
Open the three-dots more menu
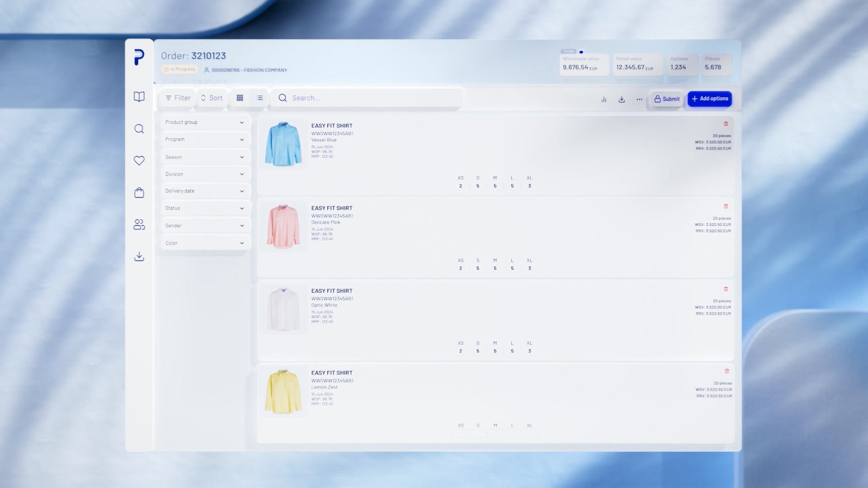(x=639, y=99)
